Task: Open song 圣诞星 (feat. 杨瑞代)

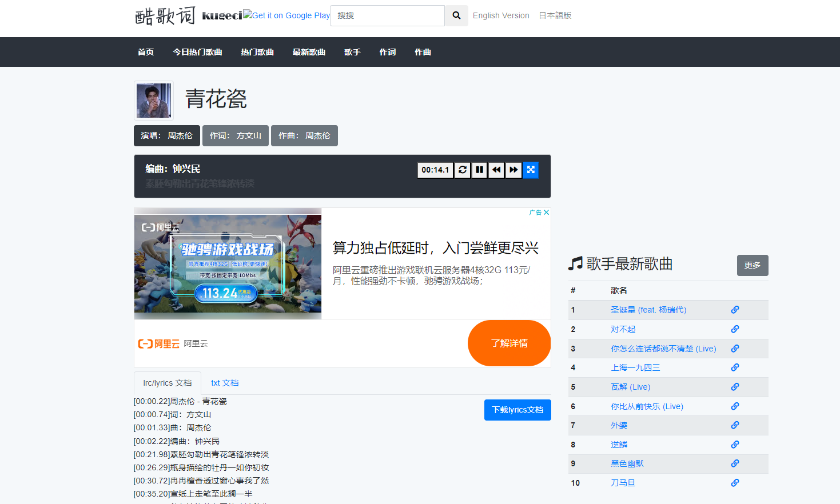Action: [x=648, y=310]
